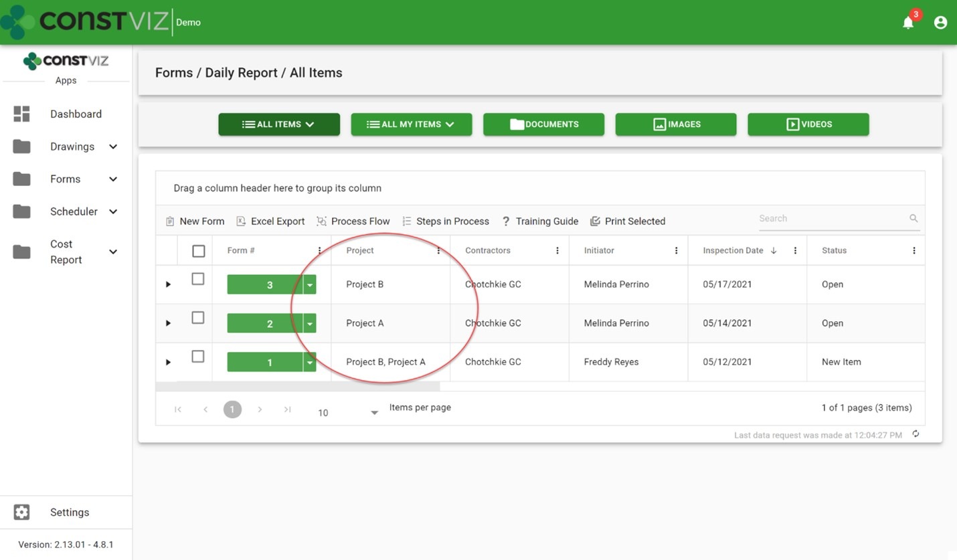Image resolution: width=957 pixels, height=560 pixels.
Task: Expand the row details for form 2
Action: [x=168, y=323]
